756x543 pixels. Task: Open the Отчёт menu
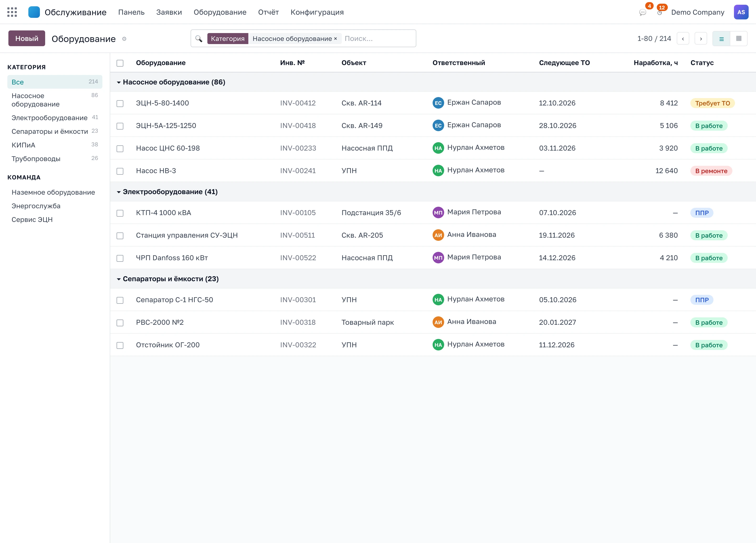coord(268,12)
